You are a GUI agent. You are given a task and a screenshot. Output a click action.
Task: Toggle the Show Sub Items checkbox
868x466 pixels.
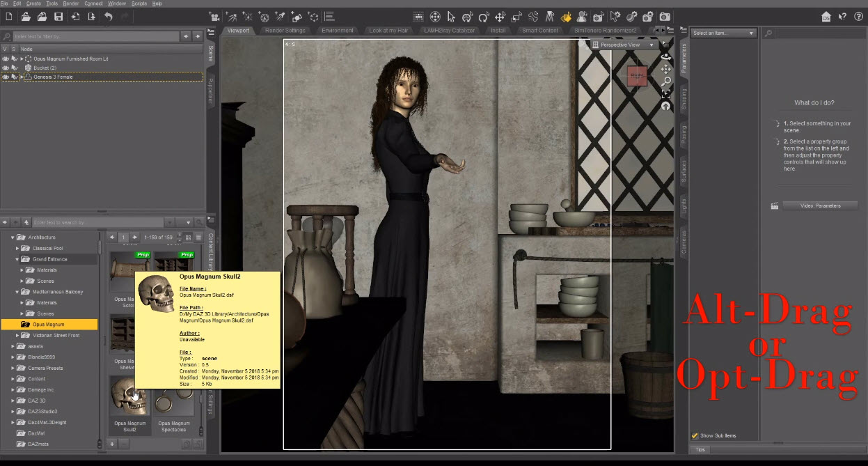click(x=695, y=435)
